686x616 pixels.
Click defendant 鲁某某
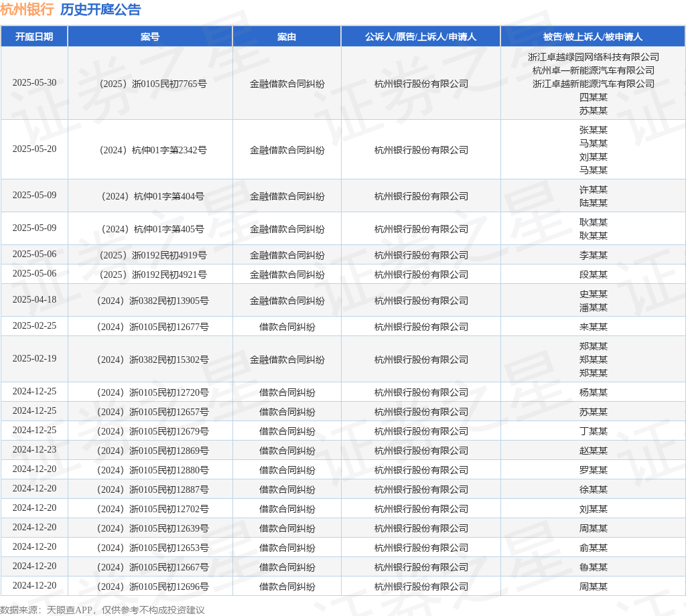tap(594, 568)
